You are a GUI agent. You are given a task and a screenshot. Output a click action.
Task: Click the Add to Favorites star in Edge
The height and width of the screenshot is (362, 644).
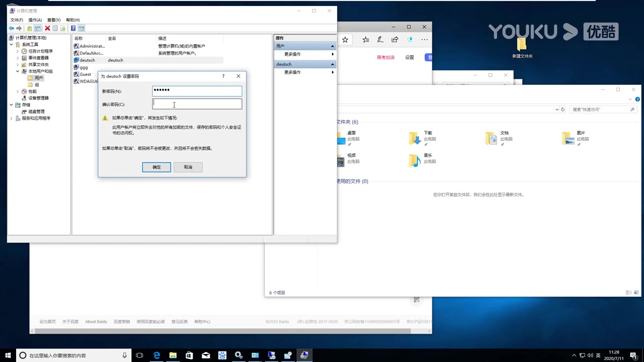click(x=345, y=39)
